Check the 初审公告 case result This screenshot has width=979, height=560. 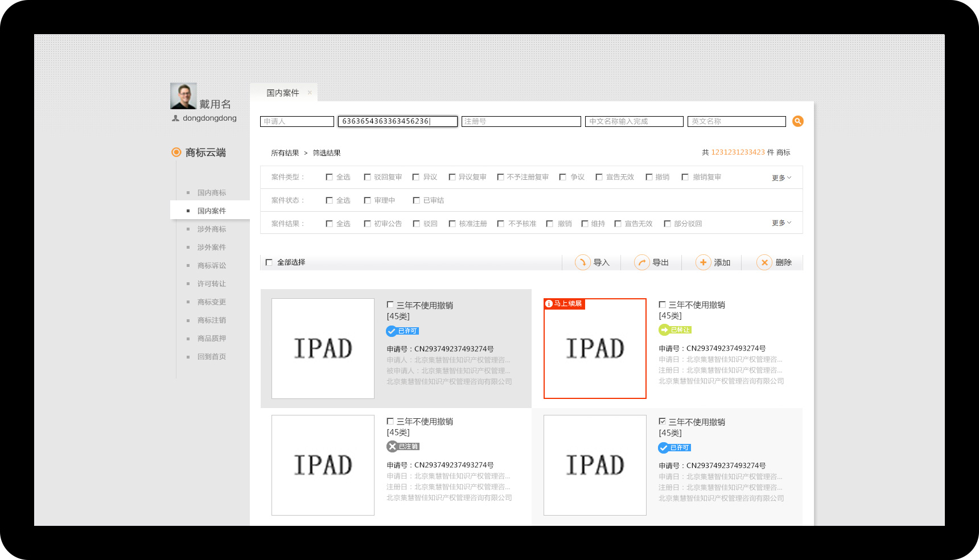point(367,224)
